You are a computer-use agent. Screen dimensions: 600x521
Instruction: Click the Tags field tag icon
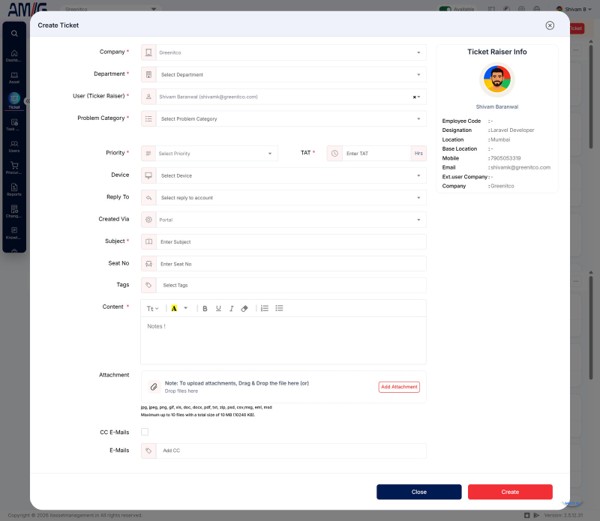pyautogui.click(x=148, y=285)
